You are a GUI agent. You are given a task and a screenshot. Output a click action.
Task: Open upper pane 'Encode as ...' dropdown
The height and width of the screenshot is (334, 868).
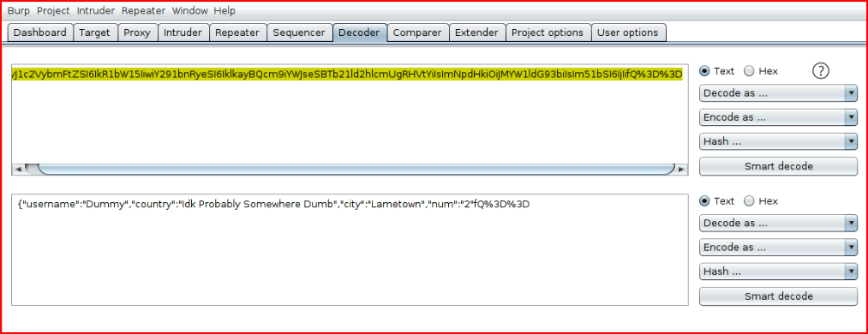(x=778, y=117)
